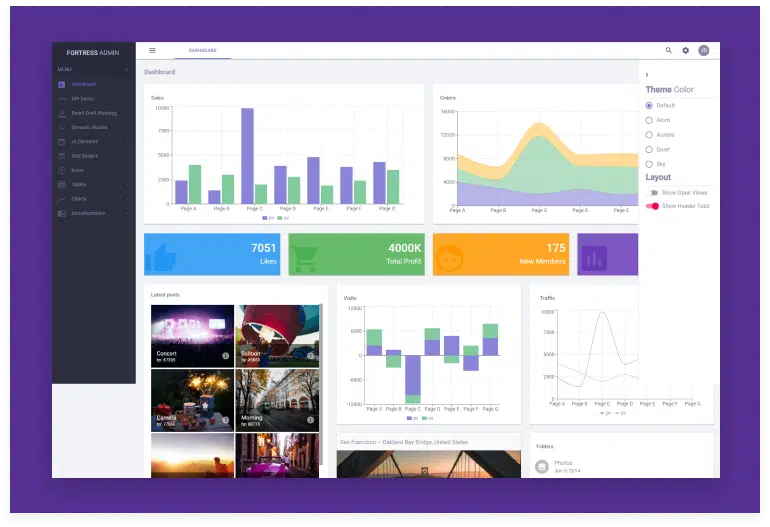Click the info icon on the Balloon photo
This screenshot has height=527, width=770.
click(x=310, y=356)
